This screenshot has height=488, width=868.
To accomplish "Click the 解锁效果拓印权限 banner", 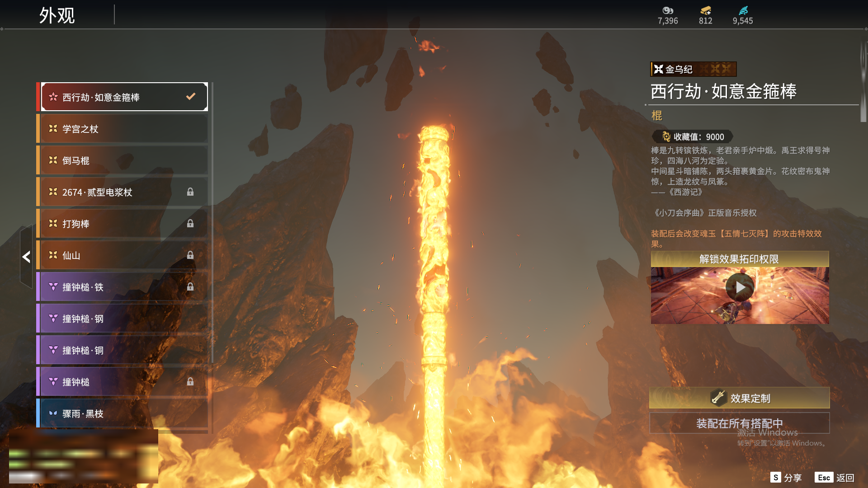I will click(740, 259).
